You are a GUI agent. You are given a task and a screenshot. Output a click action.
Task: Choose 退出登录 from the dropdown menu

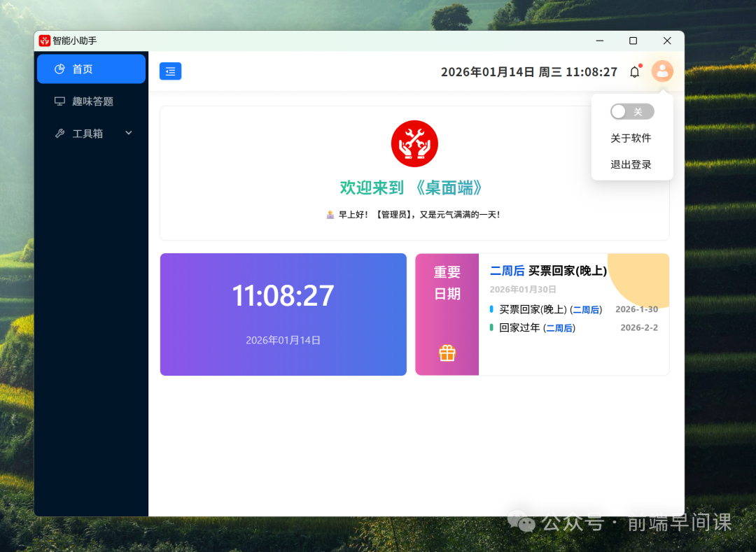631,164
